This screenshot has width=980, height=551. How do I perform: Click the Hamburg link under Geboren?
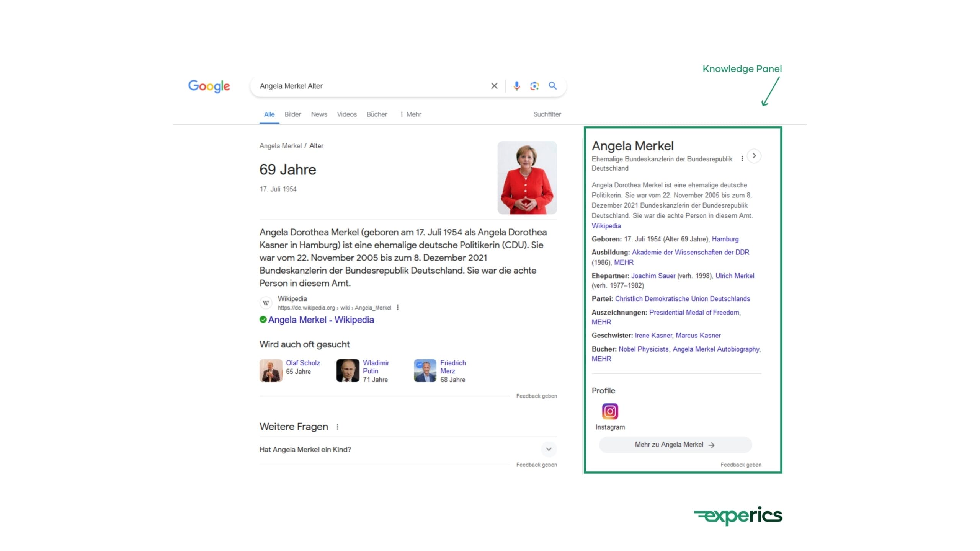[725, 239]
